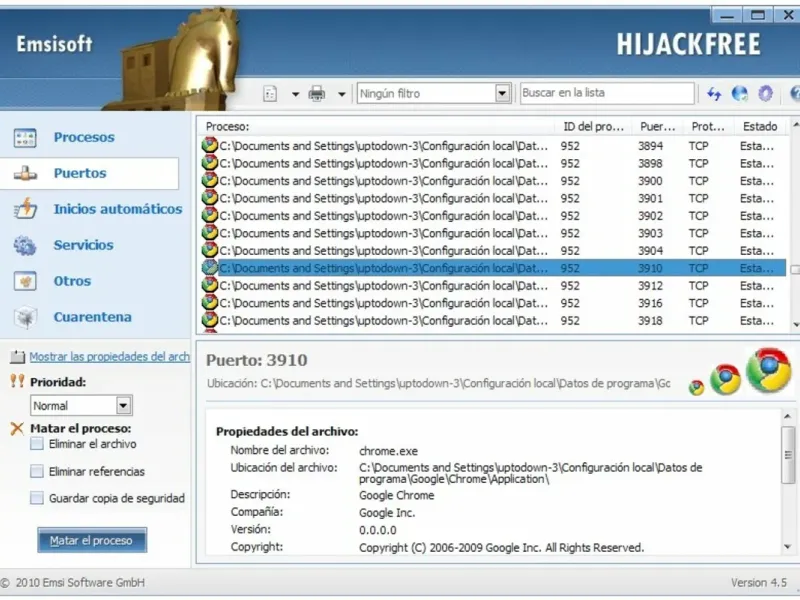Screen dimensions: 800x600
Task: Open the Cuarentena section
Action: tap(92, 317)
